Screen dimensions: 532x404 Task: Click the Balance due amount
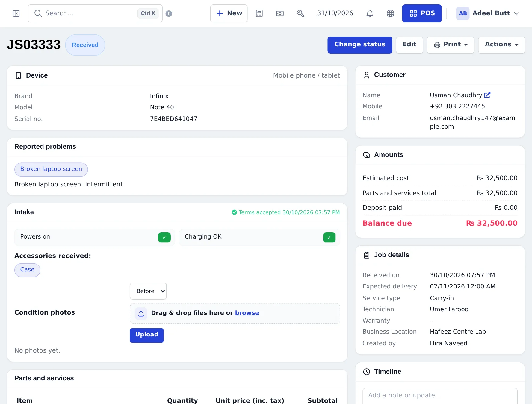[x=492, y=223]
